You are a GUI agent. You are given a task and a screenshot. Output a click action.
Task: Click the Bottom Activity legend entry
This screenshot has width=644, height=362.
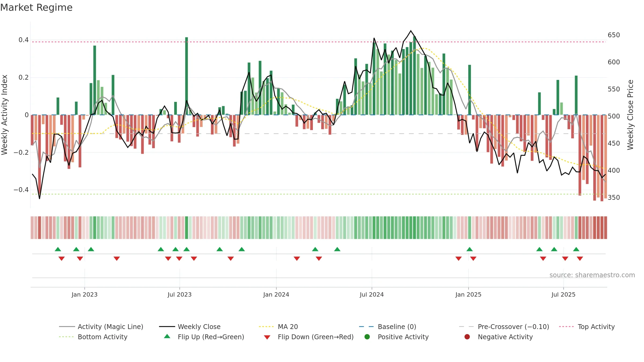point(93,337)
